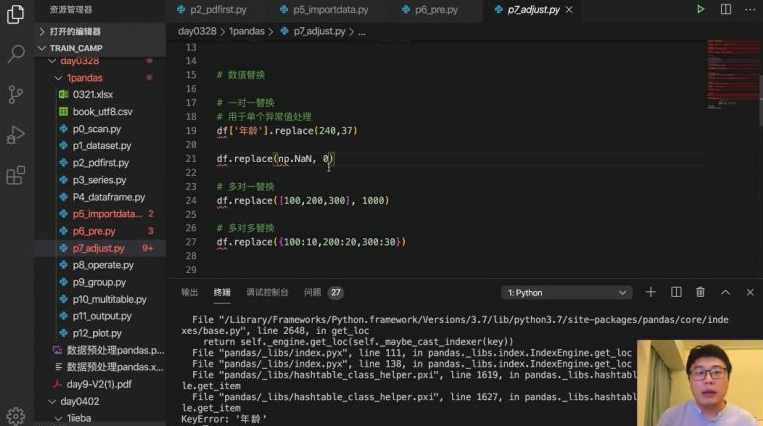Run Python file with play button

coord(700,9)
